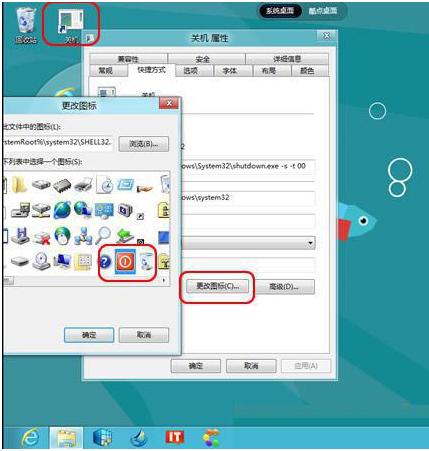Viewport: 429px width, 451px height.
Task: Select the red power shutdown icon
Action: click(125, 261)
